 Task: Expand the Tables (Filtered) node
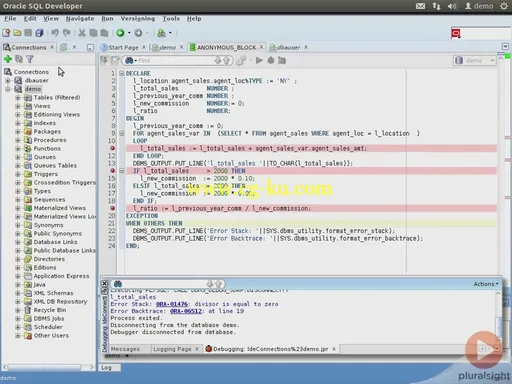pos(18,98)
